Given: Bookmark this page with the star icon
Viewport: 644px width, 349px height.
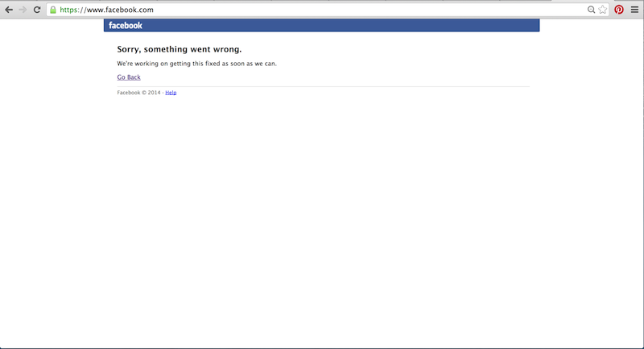Looking at the screenshot, I should coord(602,10).
